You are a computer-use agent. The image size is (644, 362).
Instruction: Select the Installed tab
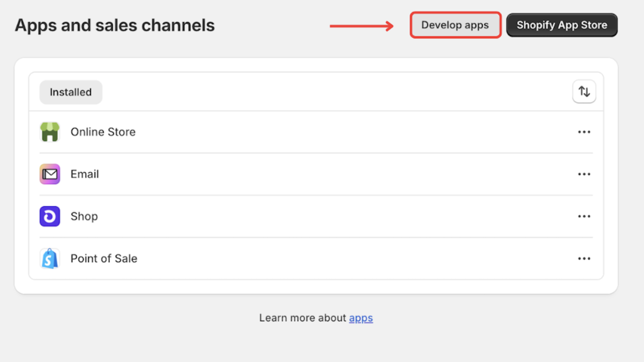tap(71, 92)
